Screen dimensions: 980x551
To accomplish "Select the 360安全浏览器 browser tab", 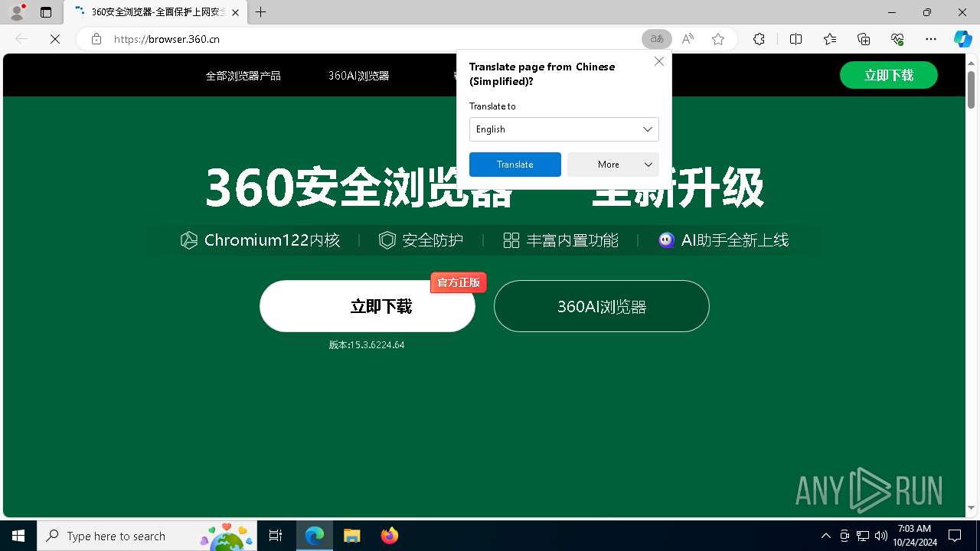I will [156, 12].
